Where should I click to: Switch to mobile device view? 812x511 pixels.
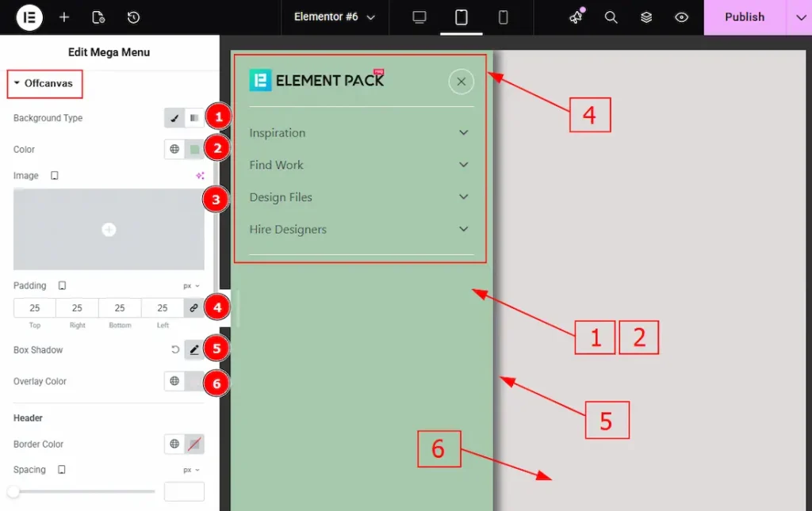point(503,17)
